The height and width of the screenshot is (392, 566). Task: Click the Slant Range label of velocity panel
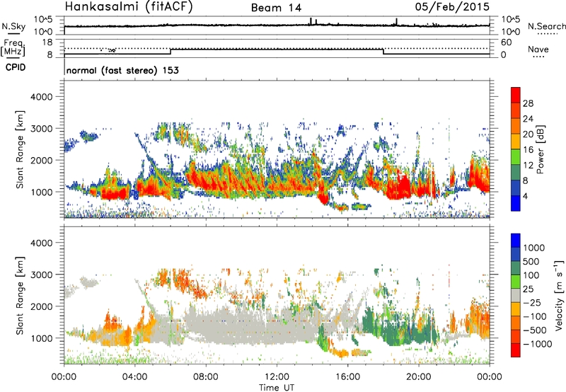(x=20, y=296)
